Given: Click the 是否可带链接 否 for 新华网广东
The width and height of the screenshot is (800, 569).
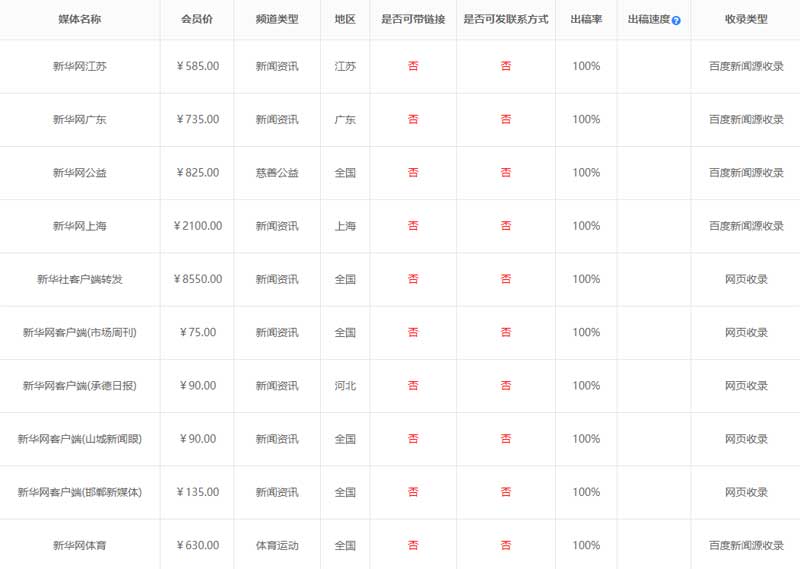Looking at the screenshot, I should [413, 119].
